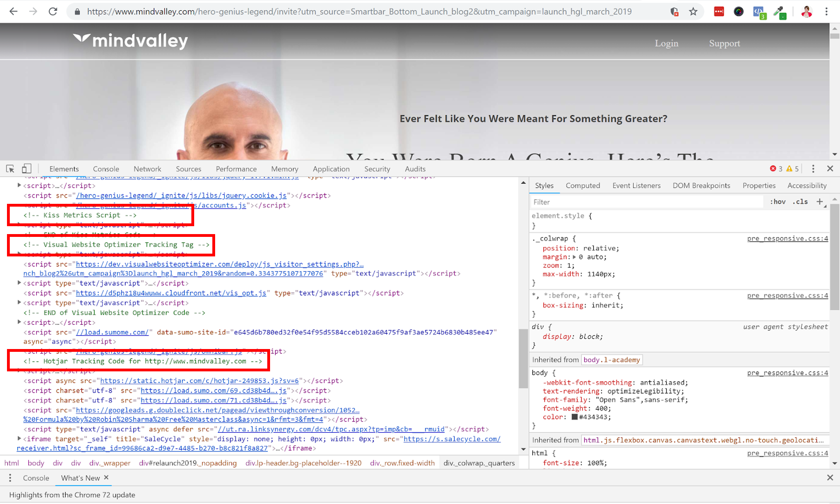
Task: Click the #434343 color swatch
Action: click(x=575, y=417)
